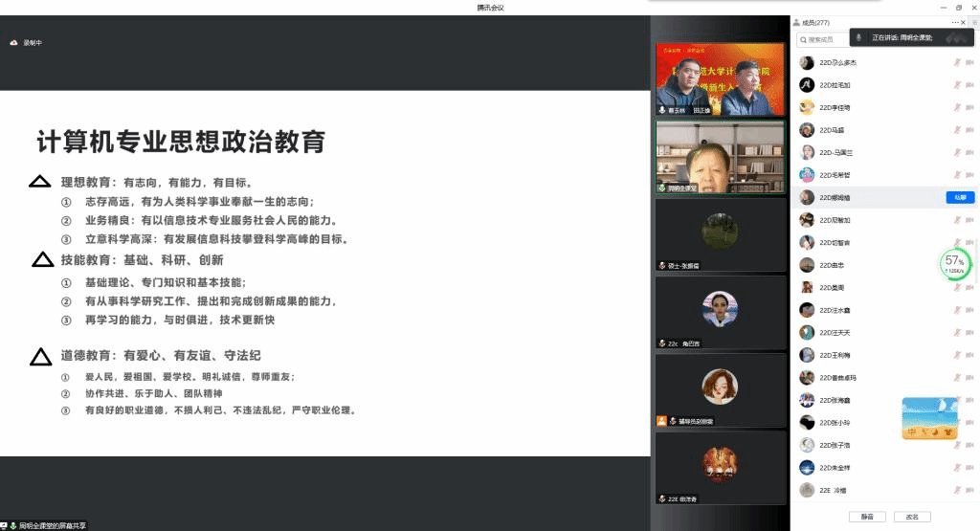This screenshot has width=980, height=531.
Task: Click the beach picture floating widget
Action: (x=929, y=418)
